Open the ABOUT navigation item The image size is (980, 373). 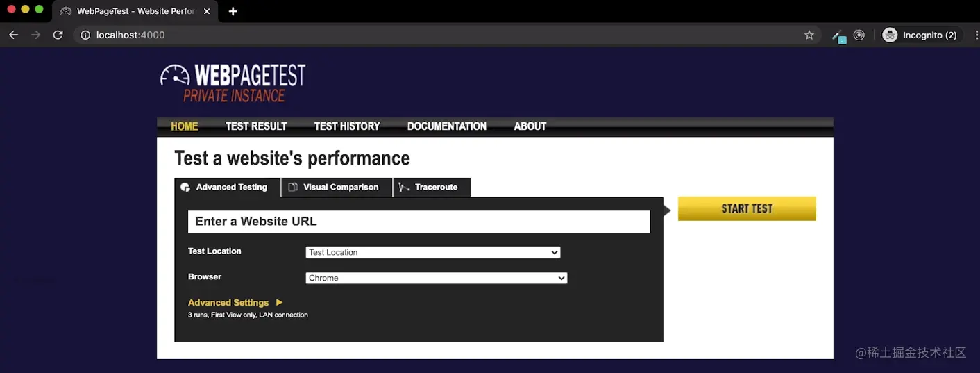pyautogui.click(x=530, y=126)
